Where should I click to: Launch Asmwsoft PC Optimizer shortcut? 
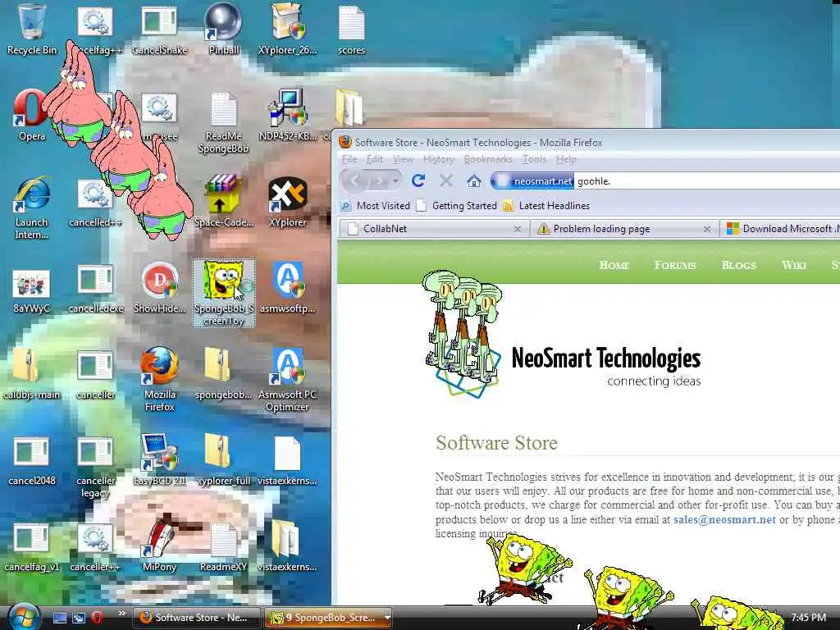[x=288, y=379]
